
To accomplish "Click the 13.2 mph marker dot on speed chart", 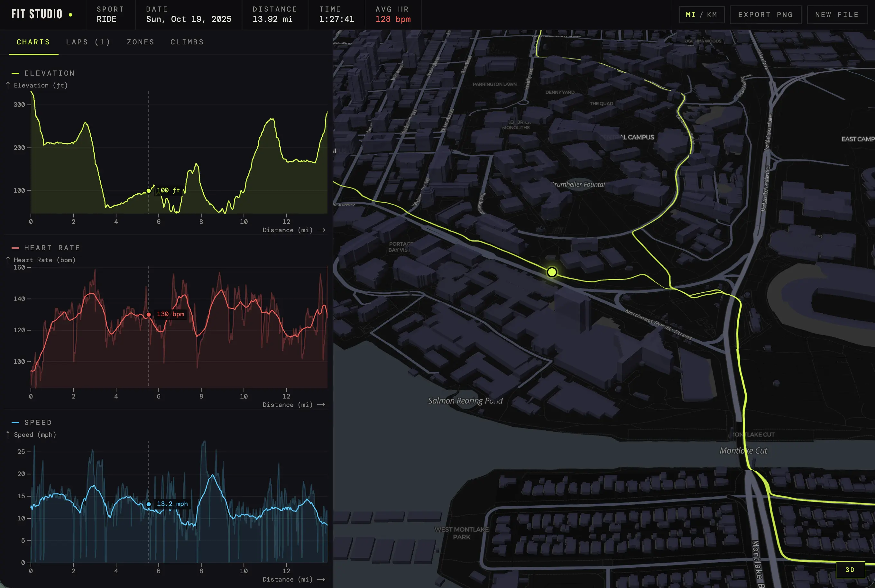I will [149, 504].
